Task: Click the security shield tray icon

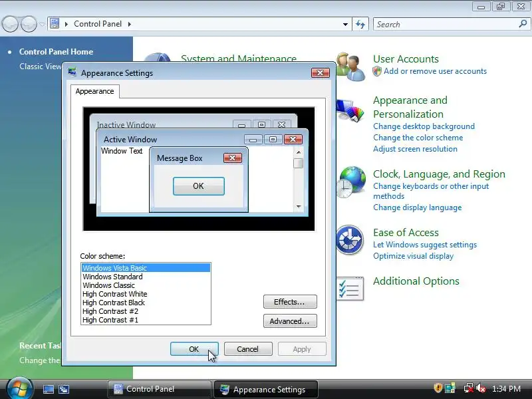Action: click(x=438, y=388)
